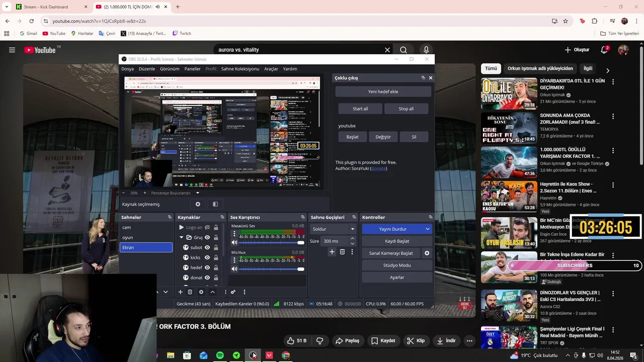The height and width of the screenshot is (362, 644).
Task: Click Yeni hedef ekle button
Action: (383, 92)
